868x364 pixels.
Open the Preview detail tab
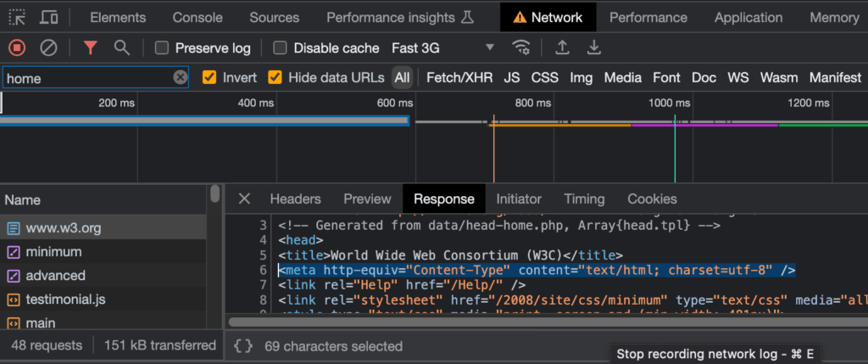coord(367,199)
